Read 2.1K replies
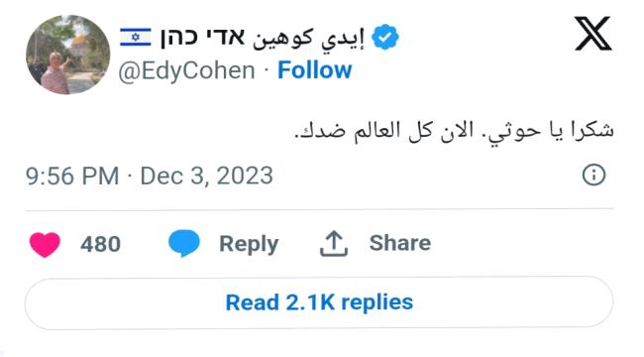644x357 pixels. [x=319, y=303]
